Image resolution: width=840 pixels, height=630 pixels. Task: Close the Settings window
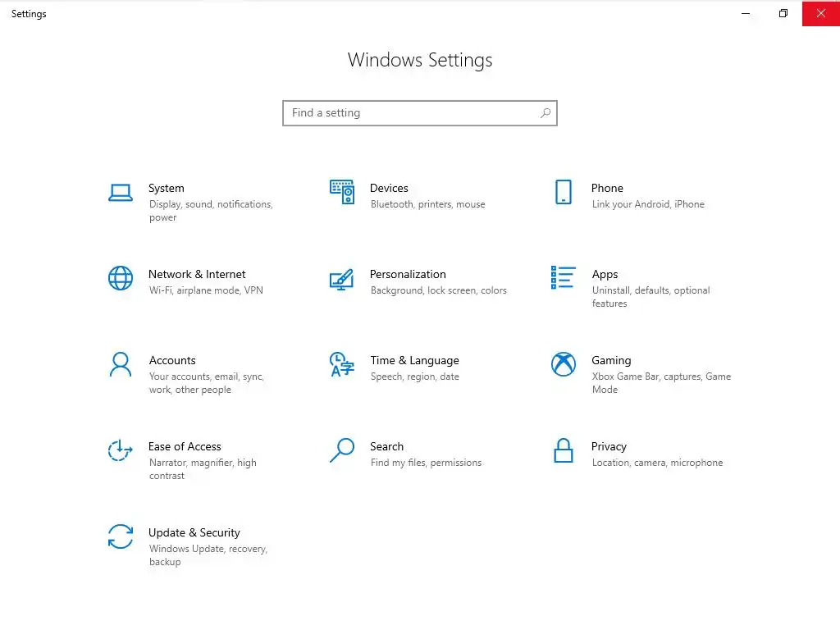(820, 13)
